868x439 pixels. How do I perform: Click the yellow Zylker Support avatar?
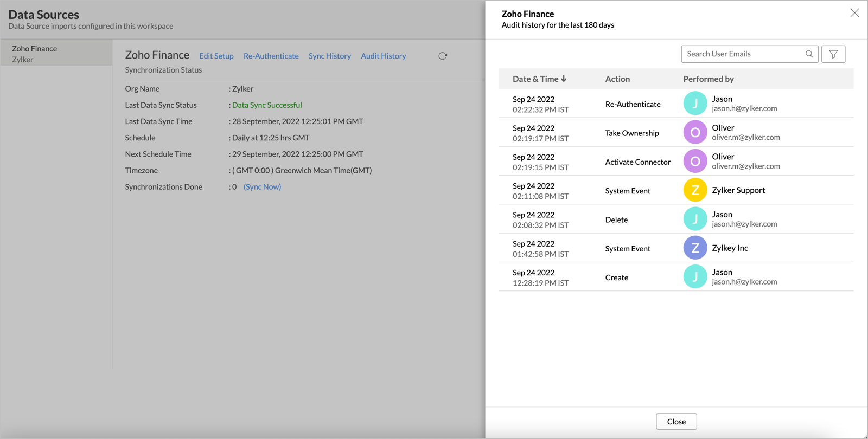tap(695, 190)
